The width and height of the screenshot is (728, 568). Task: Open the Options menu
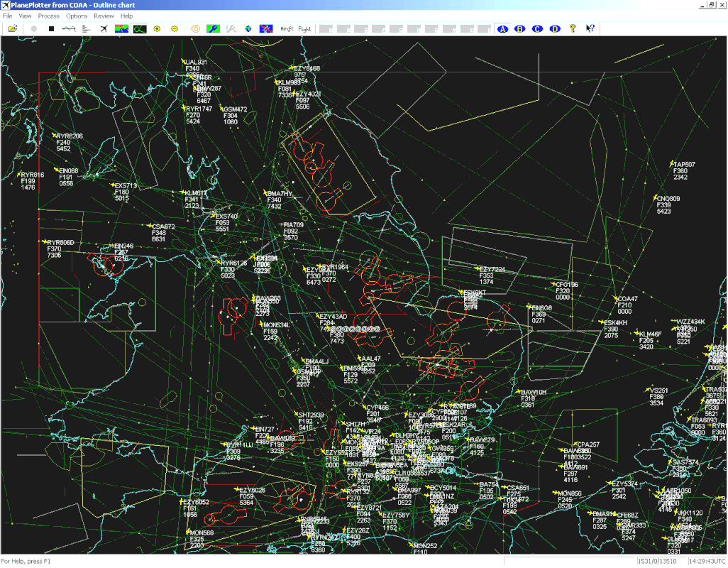click(x=77, y=16)
